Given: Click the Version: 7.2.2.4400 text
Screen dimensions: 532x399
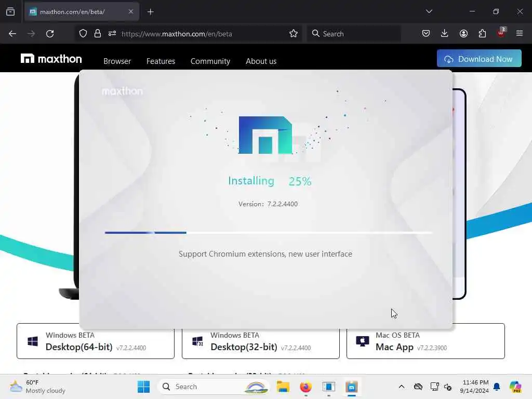Looking at the screenshot, I should point(268,204).
